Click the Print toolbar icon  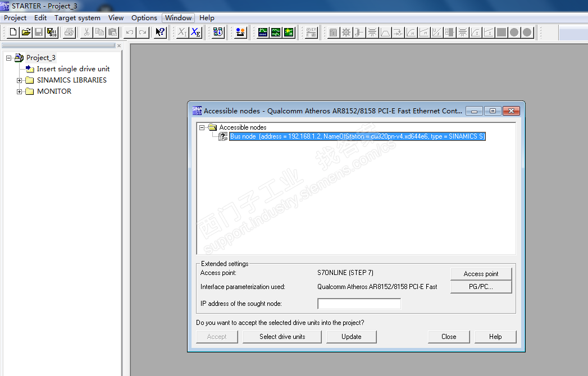69,33
